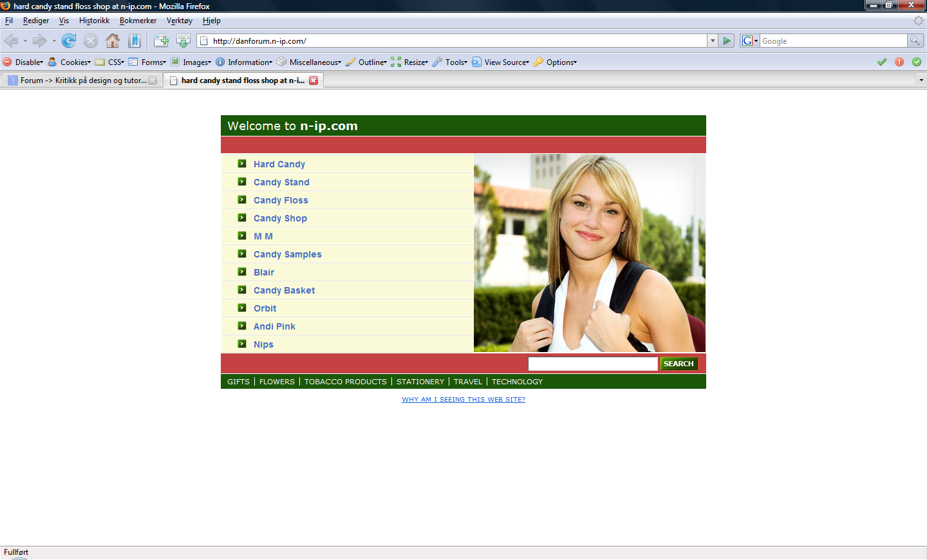Open the Candy Shop link

coord(280,218)
